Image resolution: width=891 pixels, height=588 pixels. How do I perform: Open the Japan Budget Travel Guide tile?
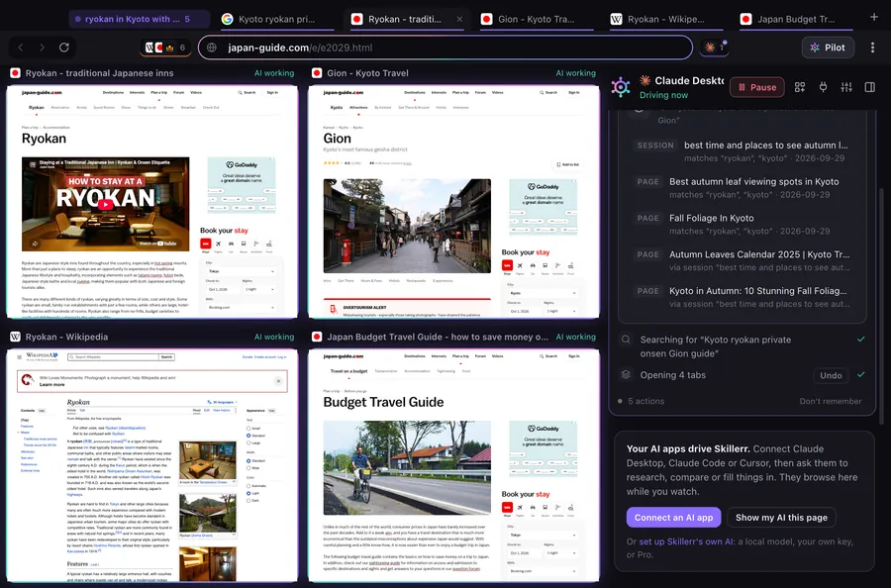click(x=453, y=466)
